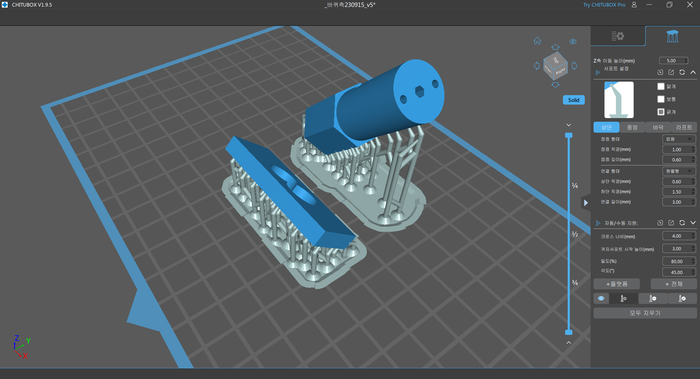Open the connection shape dropdown
This screenshot has width=700, height=379.
click(679, 171)
